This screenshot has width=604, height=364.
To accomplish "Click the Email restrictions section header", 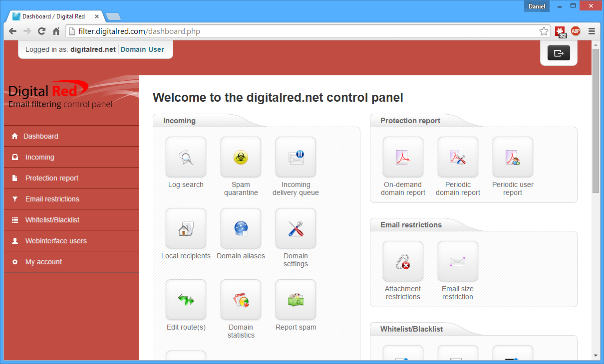I will point(411,225).
